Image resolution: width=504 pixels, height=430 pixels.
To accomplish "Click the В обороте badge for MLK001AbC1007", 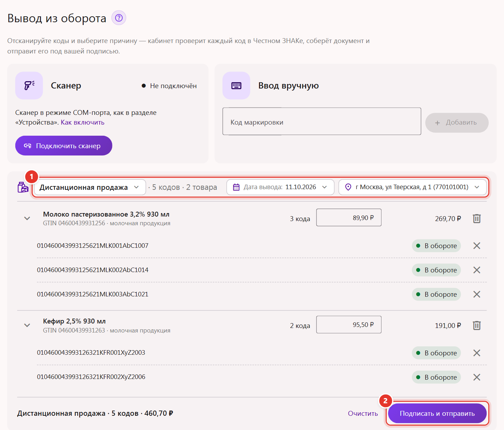I will coord(436,246).
